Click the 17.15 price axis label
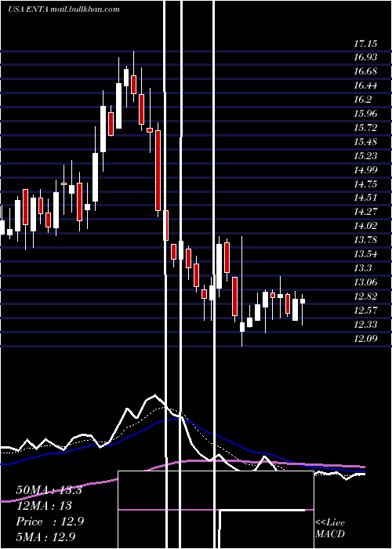The image size is (392, 549). [365, 44]
